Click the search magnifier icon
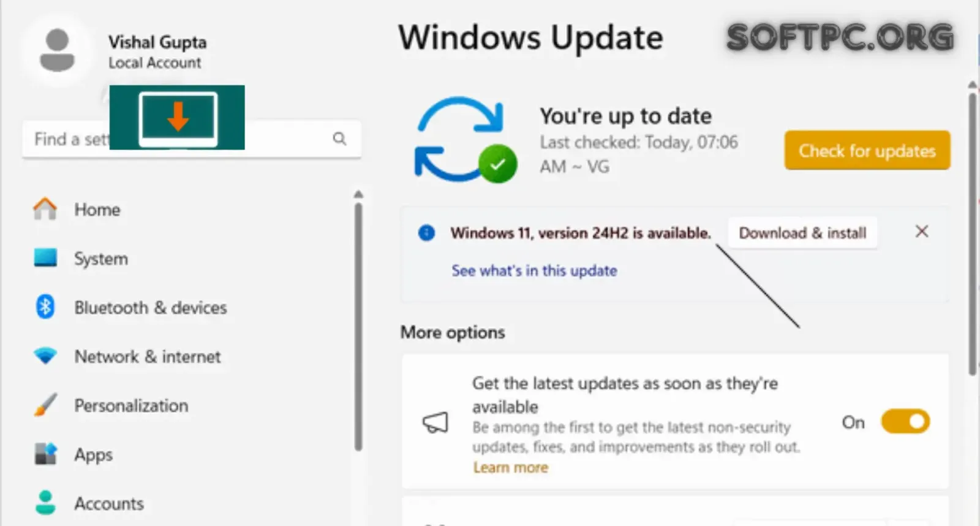The height and width of the screenshot is (526, 980). coord(339,139)
